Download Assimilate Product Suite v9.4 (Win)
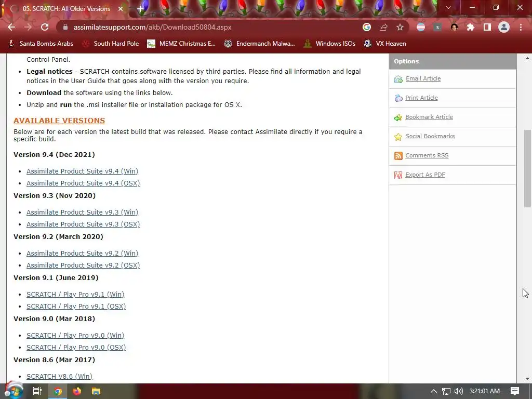 point(83,171)
